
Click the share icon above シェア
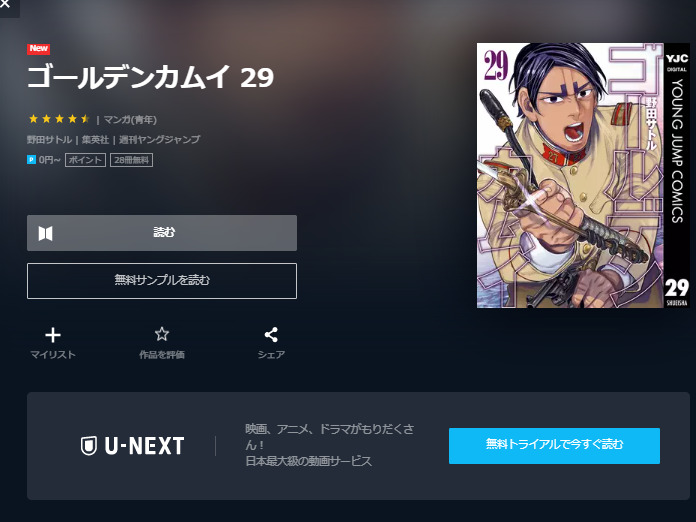271,335
